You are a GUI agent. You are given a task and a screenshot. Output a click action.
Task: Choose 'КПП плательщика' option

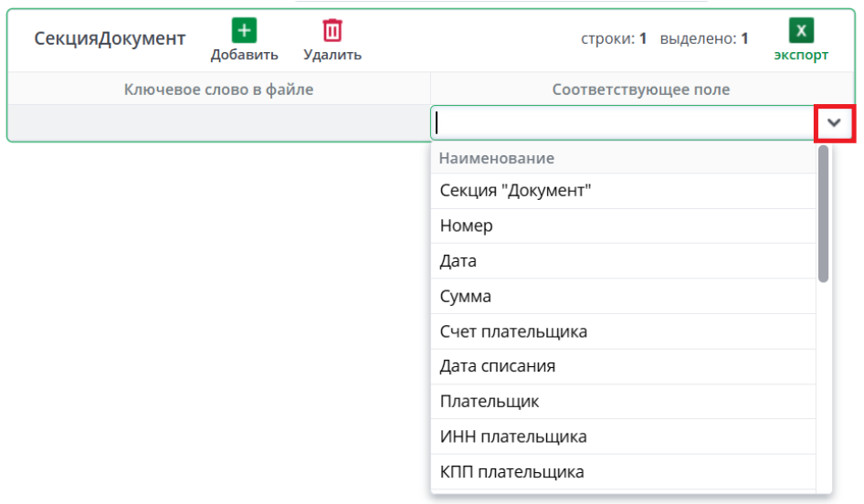(x=512, y=472)
